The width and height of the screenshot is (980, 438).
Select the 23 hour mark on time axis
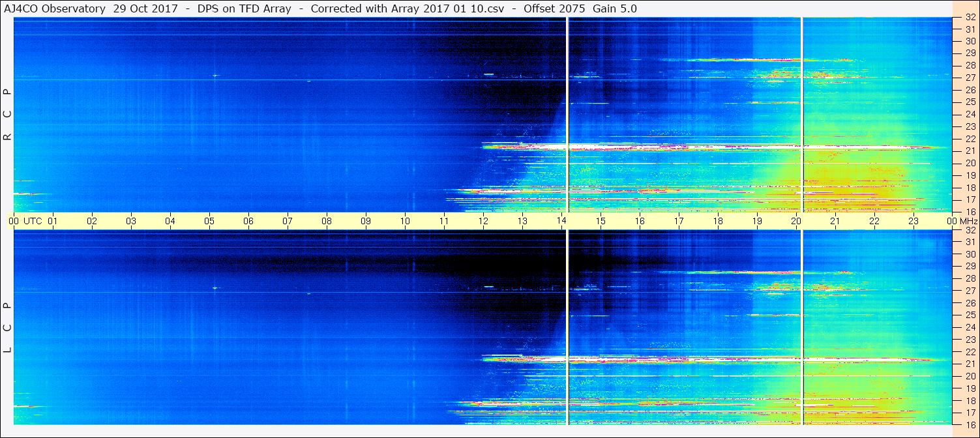point(913,221)
